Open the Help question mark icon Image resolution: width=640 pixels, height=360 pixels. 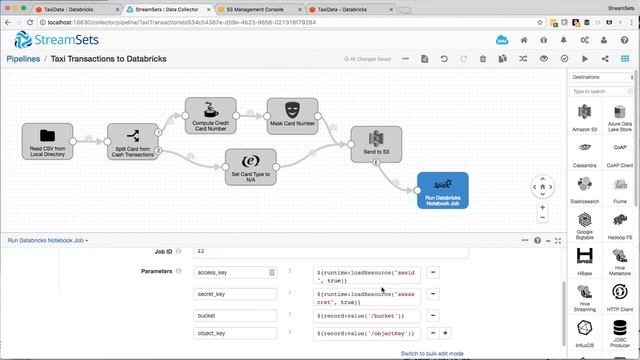pos(624,40)
